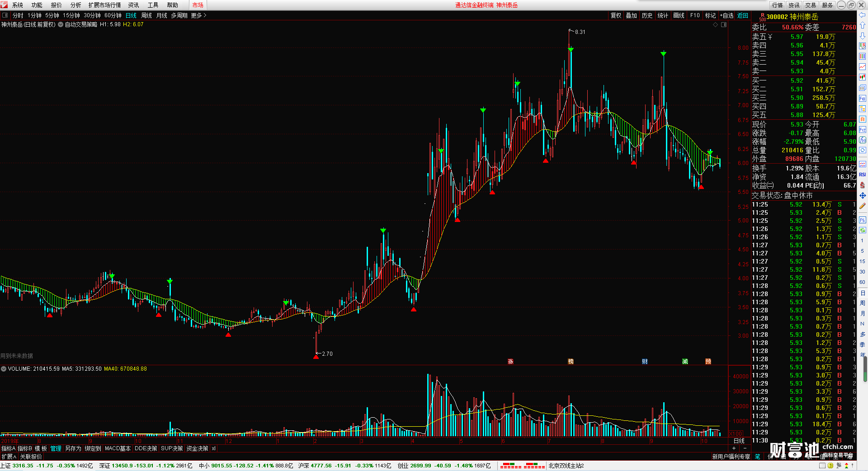Open the 统计 statistics dropdown
Viewport: 868px width, 471px height.
point(663,15)
